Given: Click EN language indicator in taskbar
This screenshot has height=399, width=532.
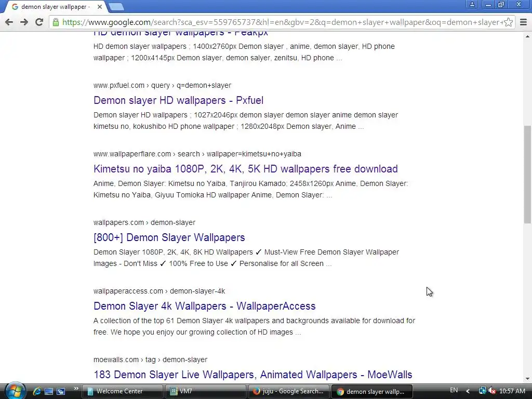Looking at the screenshot, I should pos(454,391).
